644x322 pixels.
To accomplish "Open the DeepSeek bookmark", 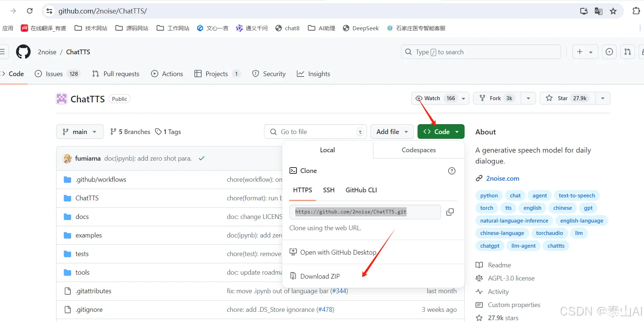I will coord(361,28).
